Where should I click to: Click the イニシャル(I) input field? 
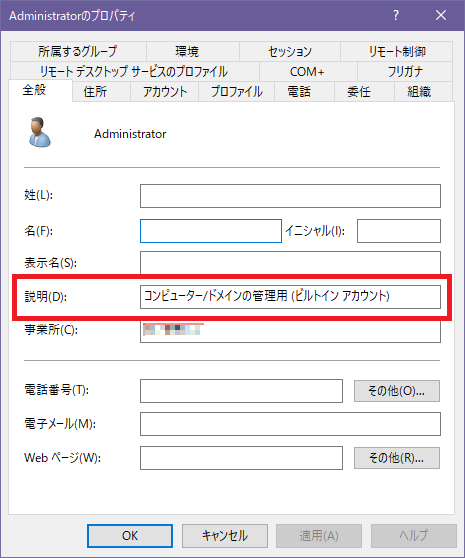399,231
